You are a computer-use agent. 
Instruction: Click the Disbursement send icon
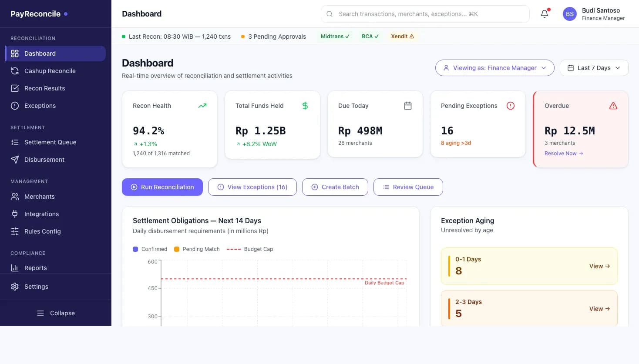tap(14, 160)
